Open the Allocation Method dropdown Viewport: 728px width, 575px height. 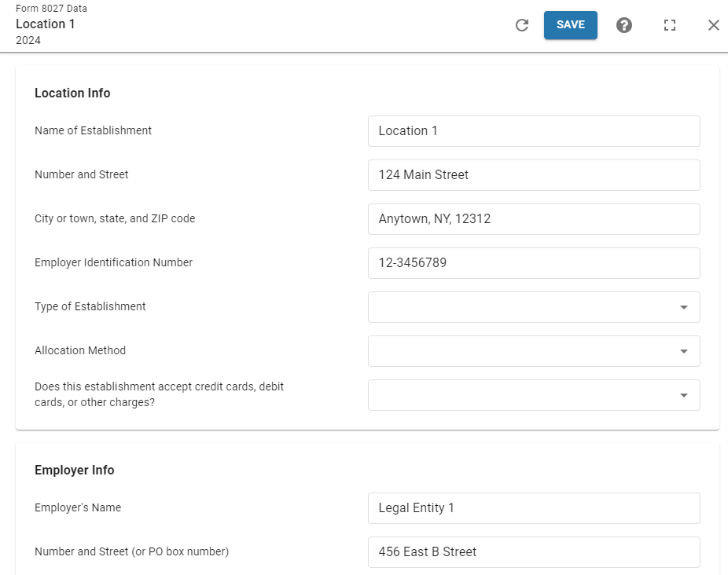point(534,351)
